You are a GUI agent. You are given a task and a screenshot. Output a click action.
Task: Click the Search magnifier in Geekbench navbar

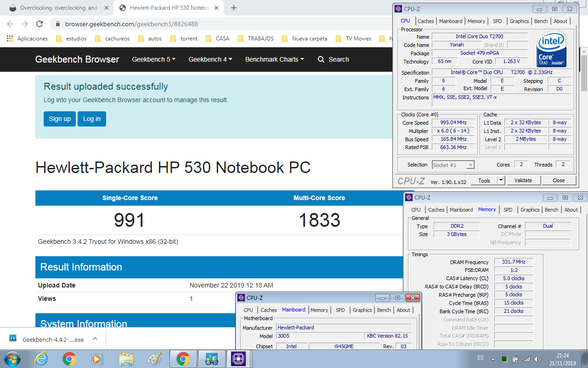(321, 59)
